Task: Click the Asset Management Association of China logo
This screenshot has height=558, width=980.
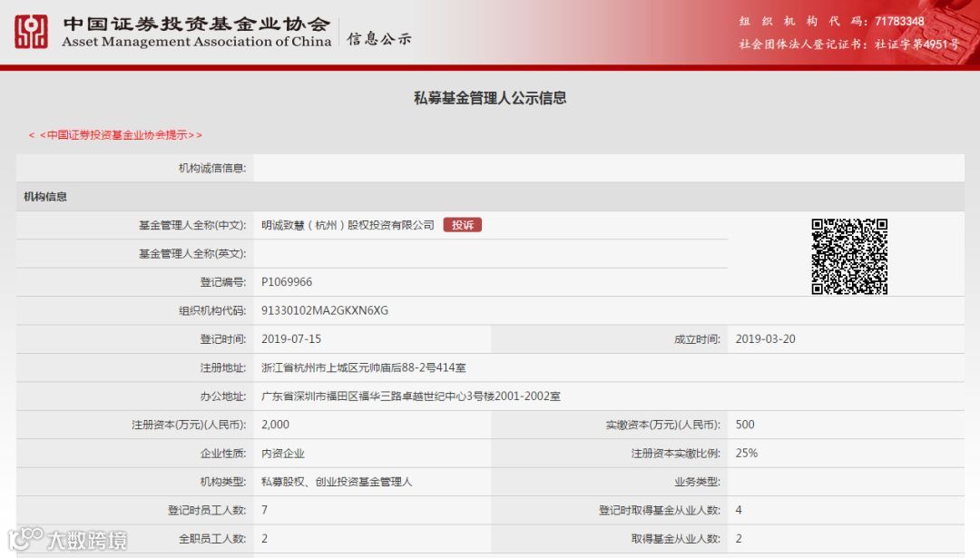Action: (x=31, y=31)
